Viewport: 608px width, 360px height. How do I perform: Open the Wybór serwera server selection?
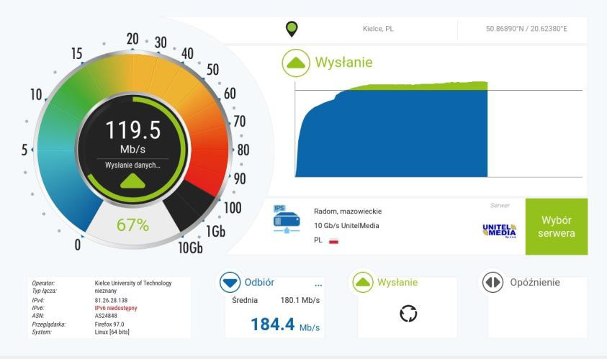click(x=556, y=227)
